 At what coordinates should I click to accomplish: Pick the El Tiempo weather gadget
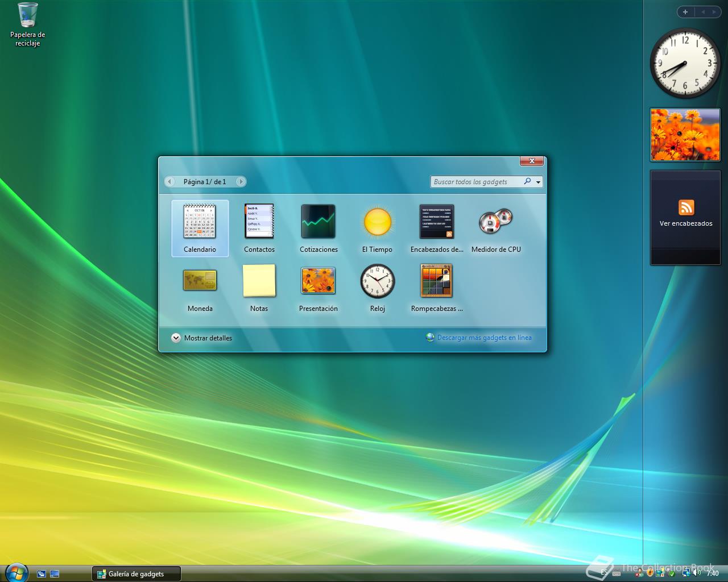377,228
